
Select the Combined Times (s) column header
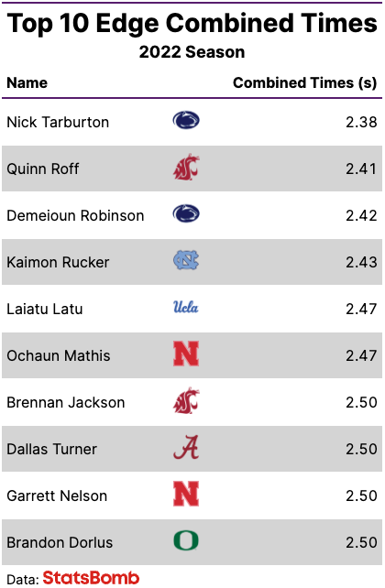pyautogui.click(x=304, y=82)
